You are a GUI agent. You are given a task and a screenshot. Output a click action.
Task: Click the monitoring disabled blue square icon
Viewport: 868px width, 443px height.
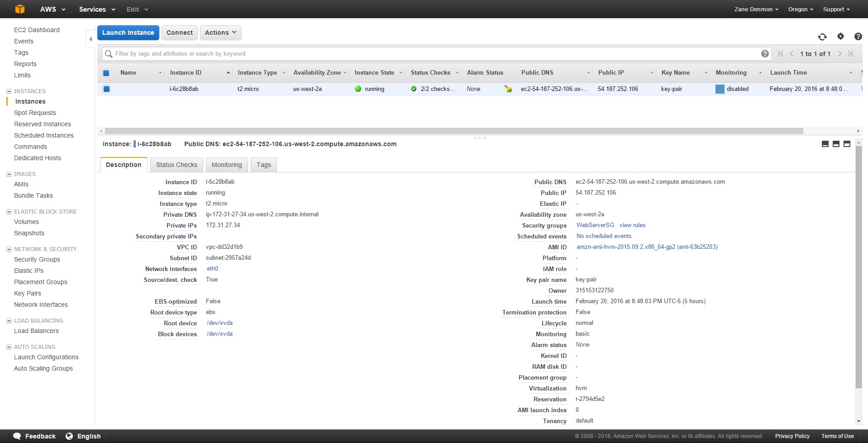point(720,89)
